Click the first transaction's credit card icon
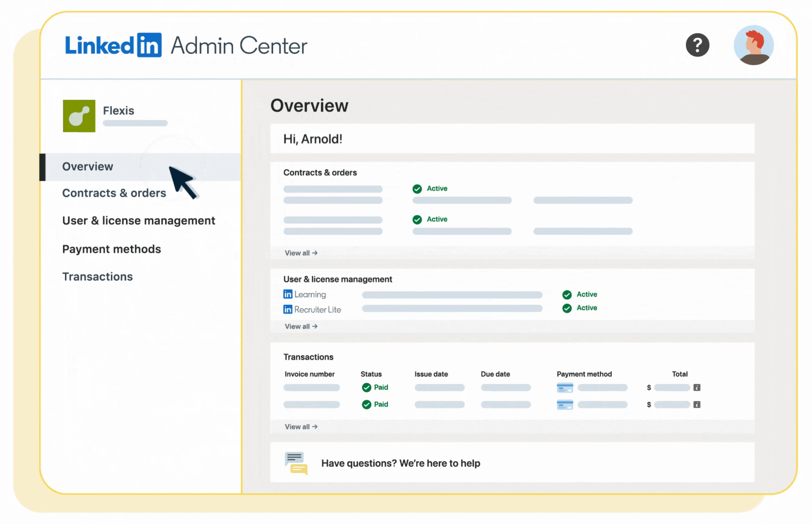This screenshot has width=812, height=524. (564, 387)
